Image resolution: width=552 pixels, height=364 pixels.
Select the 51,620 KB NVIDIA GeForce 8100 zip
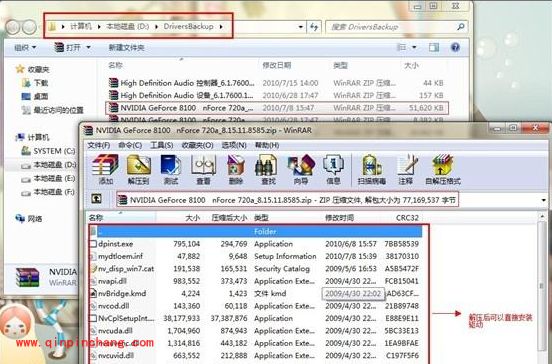pos(277,108)
